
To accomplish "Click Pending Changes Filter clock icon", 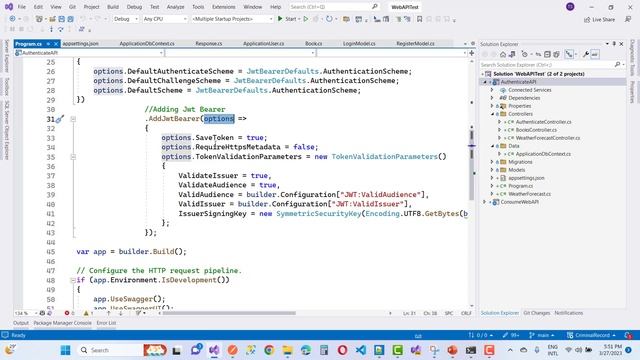I will click(x=524, y=54).
